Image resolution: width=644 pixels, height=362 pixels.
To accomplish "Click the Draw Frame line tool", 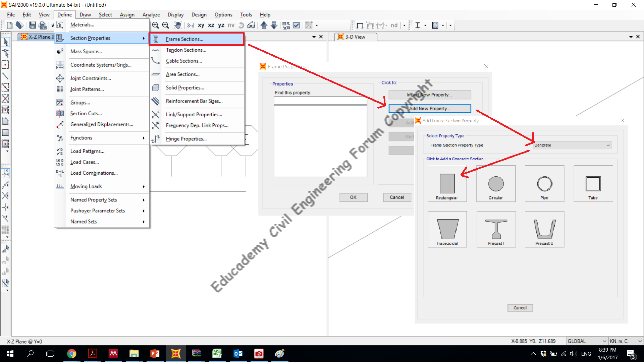I will (x=5, y=76).
